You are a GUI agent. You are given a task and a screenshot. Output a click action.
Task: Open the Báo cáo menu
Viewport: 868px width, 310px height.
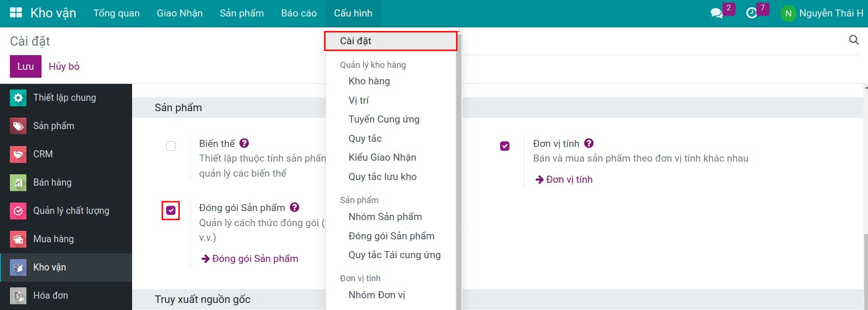(299, 13)
